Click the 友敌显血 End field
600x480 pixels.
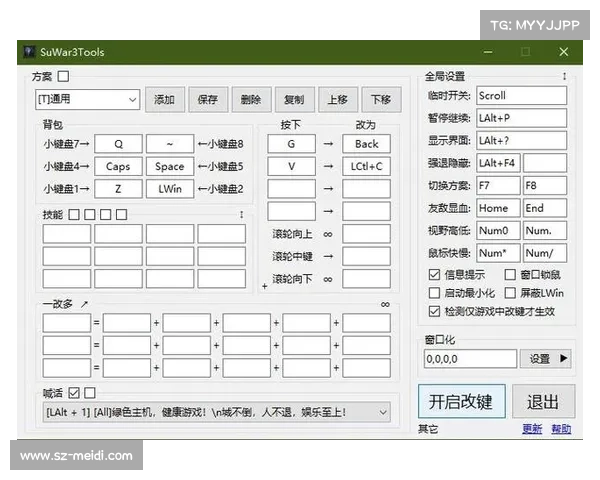(545, 208)
